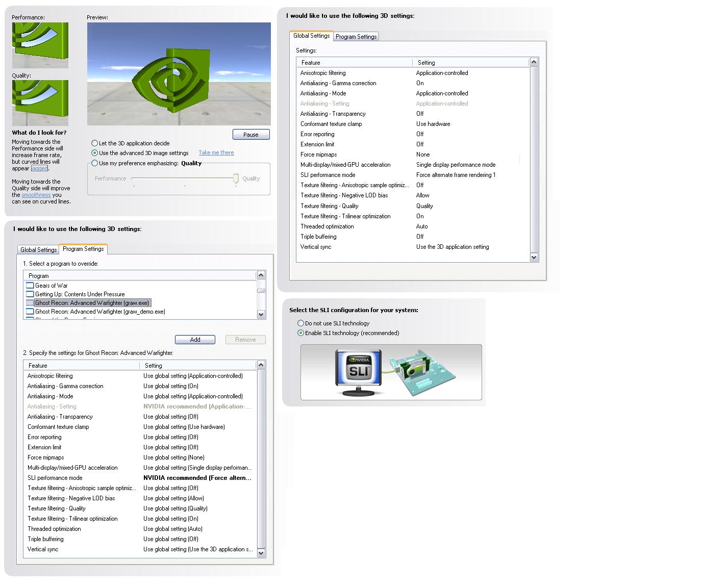Click scroll-up arrow of the program list

pyautogui.click(x=261, y=275)
